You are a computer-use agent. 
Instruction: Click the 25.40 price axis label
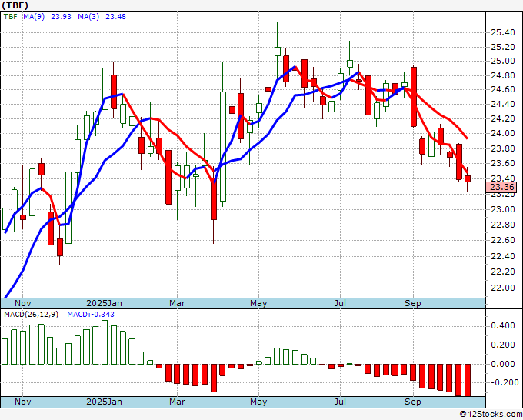(x=503, y=32)
